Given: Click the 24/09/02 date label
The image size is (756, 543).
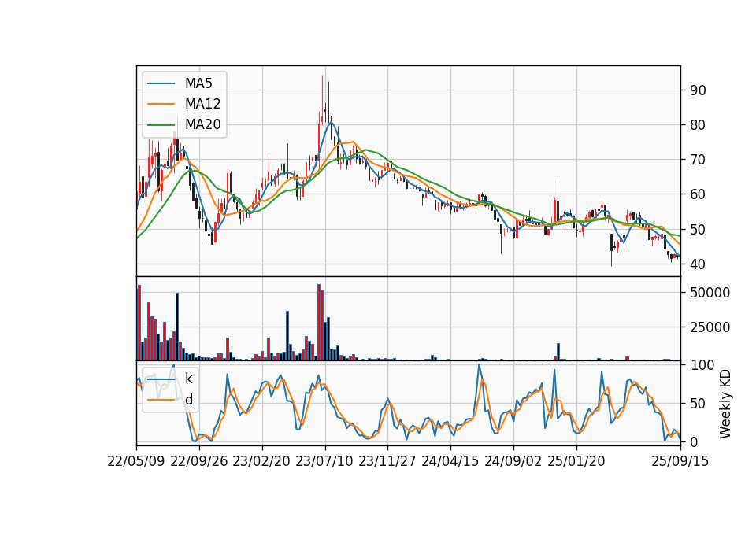Looking at the screenshot, I should tap(513, 461).
